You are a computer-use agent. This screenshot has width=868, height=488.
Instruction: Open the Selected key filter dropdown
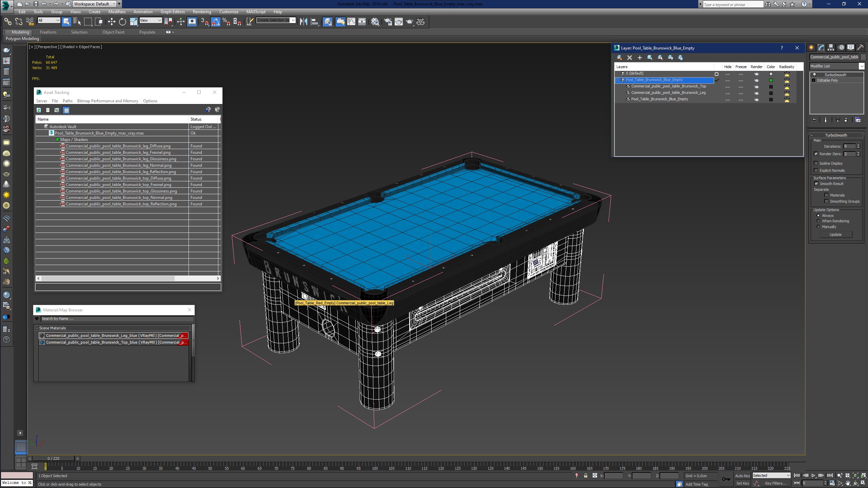pyautogui.click(x=771, y=475)
